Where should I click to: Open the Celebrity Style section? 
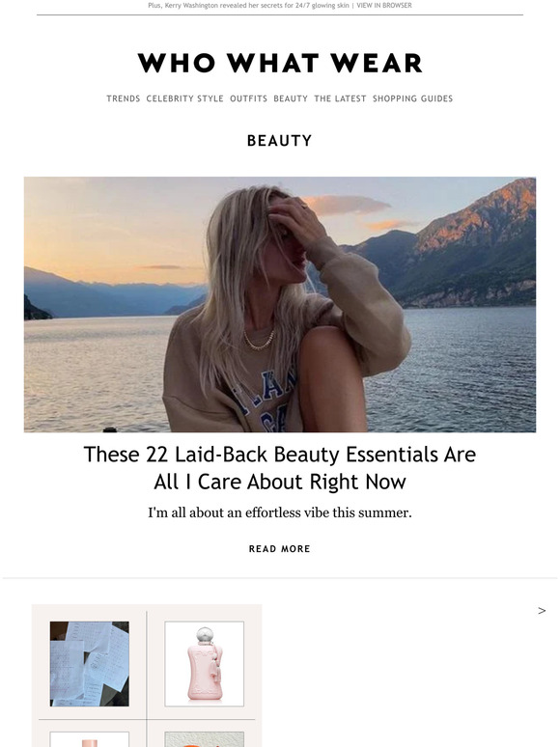[x=185, y=98]
